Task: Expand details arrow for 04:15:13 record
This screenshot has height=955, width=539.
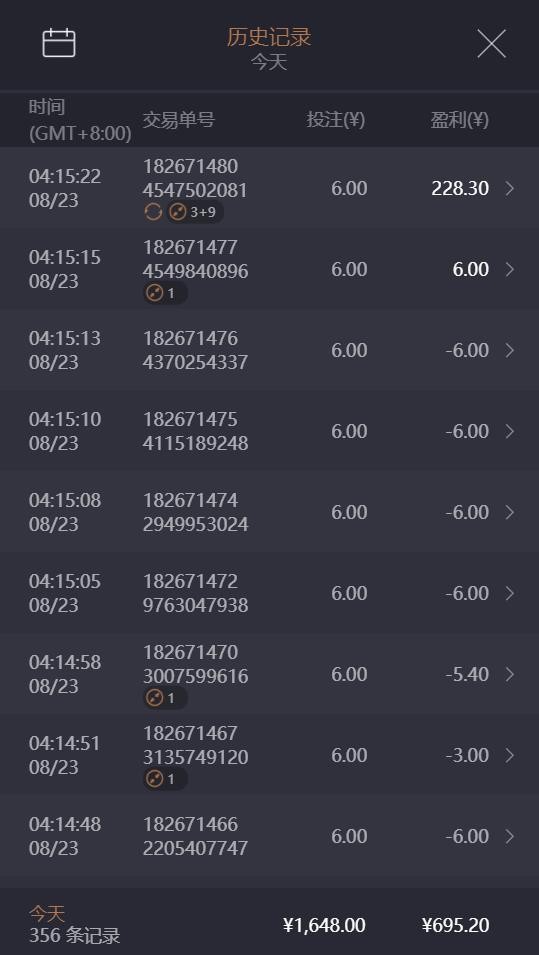Action: (510, 350)
